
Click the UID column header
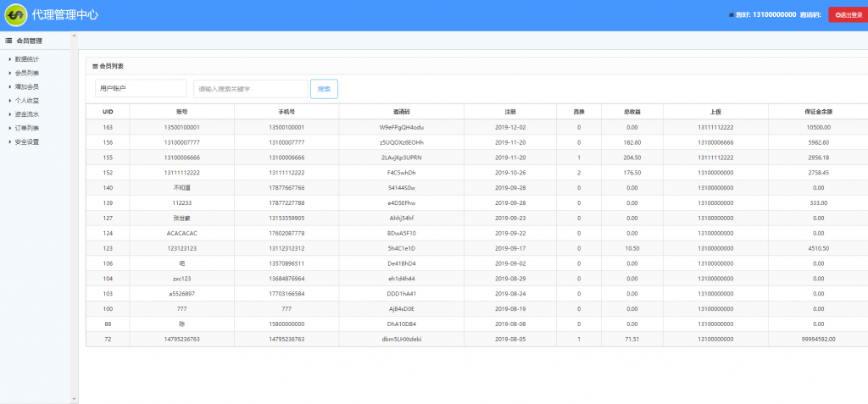click(x=108, y=112)
